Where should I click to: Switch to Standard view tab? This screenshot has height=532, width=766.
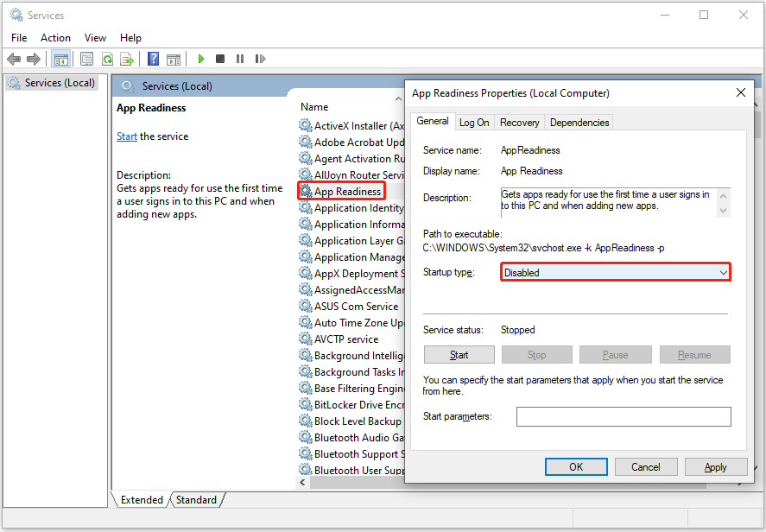point(196,500)
